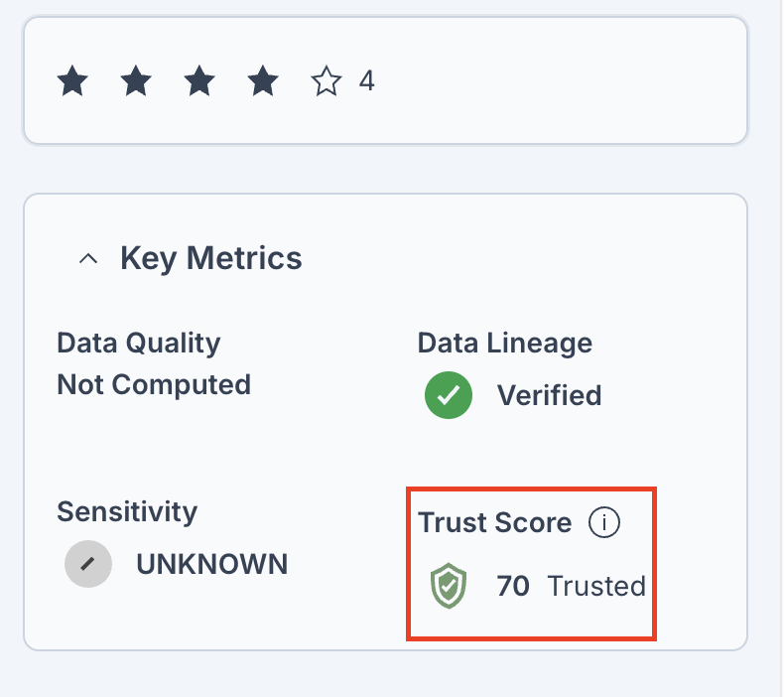Click the UNKNOWN sensitivity value

(x=212, y=564)
